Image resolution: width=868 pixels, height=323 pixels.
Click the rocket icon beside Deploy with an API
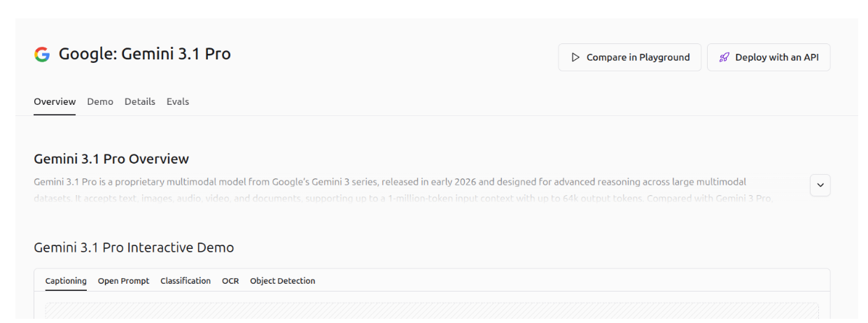coord(724,57)
